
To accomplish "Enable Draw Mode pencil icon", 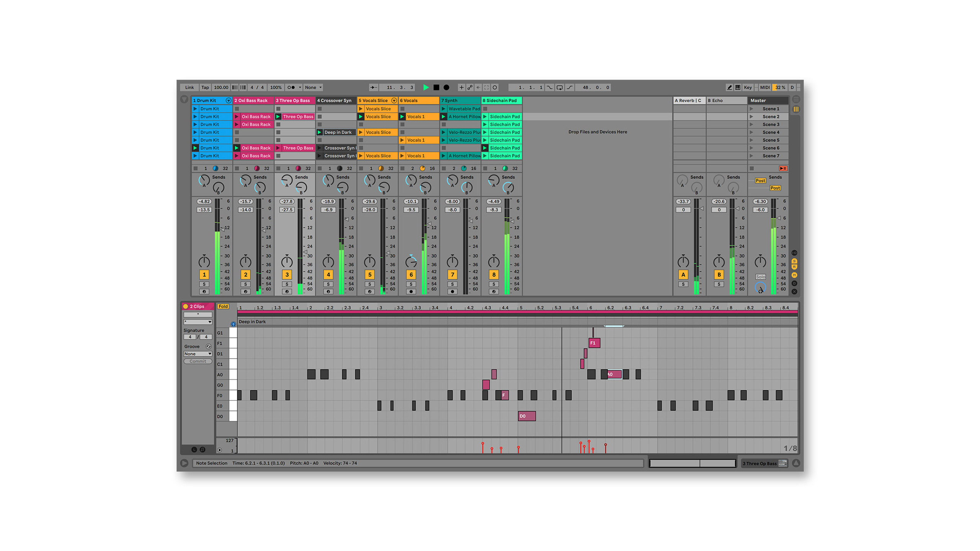I will click(729, 87).
